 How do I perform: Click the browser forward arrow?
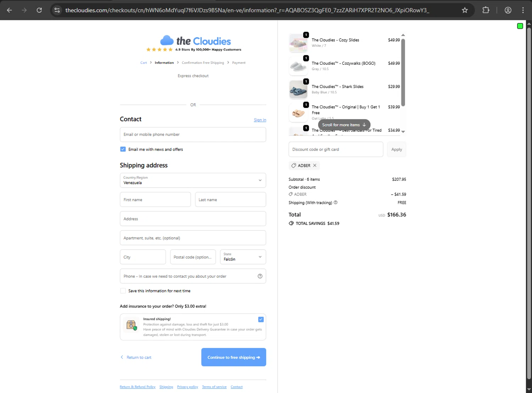coord(24,10)
